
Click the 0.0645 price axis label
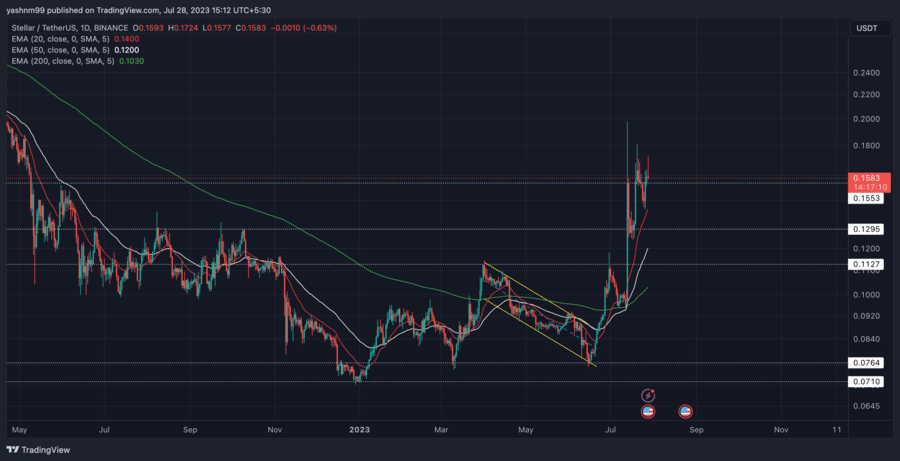(867, 406)
